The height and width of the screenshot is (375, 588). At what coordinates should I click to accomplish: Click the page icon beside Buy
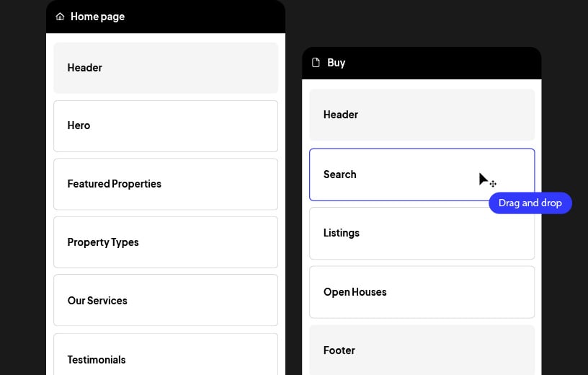pos(316,63)
